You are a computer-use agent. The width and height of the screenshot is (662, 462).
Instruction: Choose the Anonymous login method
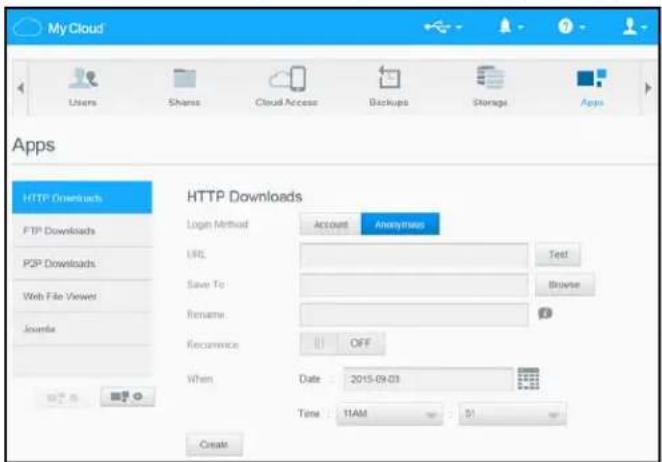(x=400, y=224)
